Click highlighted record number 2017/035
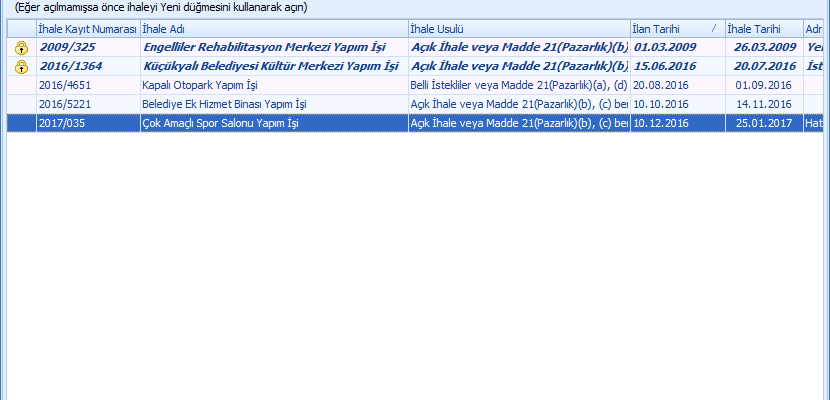830x400 pixels. click(x=60, y=124)
